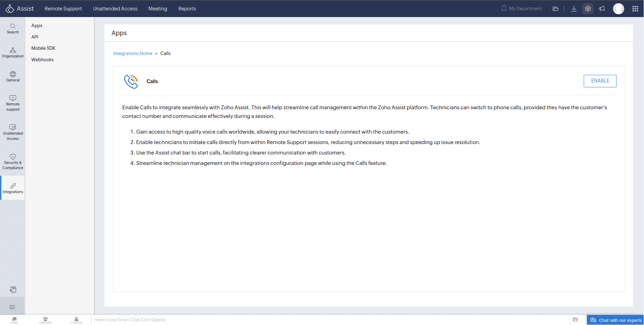Collapse the sidebar with hamburger icon
644x325 pixels.
13,307
